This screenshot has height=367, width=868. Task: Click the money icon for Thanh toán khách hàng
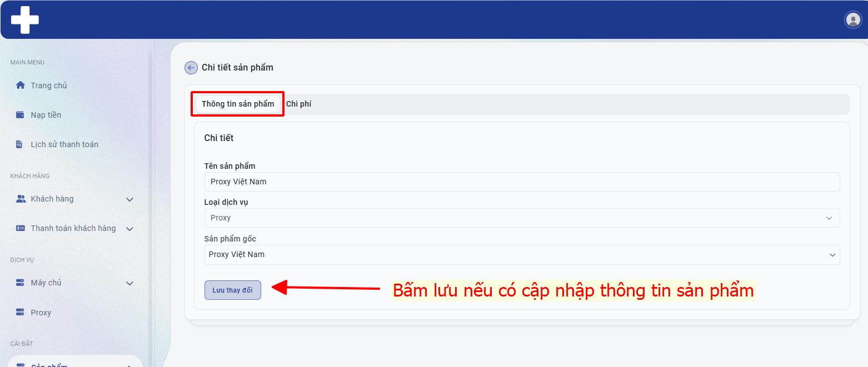[21, 228]
